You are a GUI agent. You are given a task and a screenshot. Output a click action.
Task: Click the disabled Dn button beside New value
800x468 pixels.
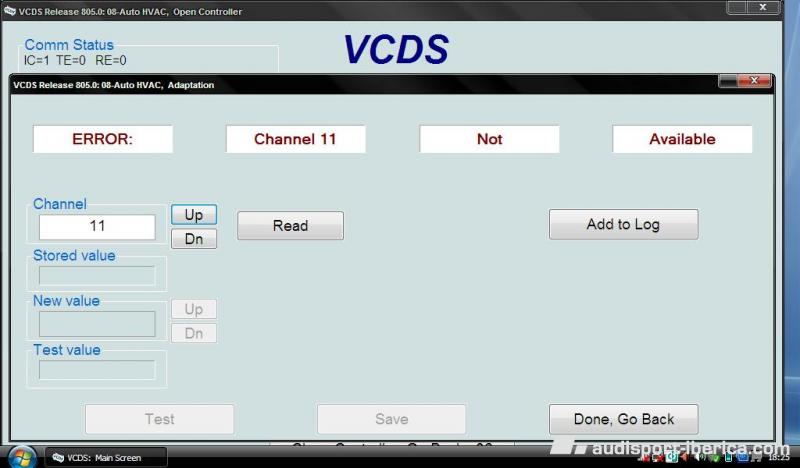(194, 333)
